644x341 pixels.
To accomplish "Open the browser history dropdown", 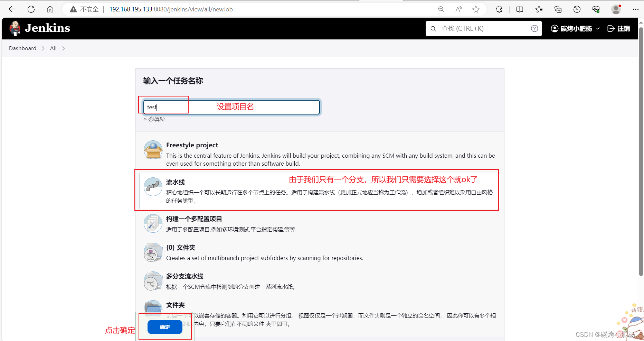I will point(577,9).
